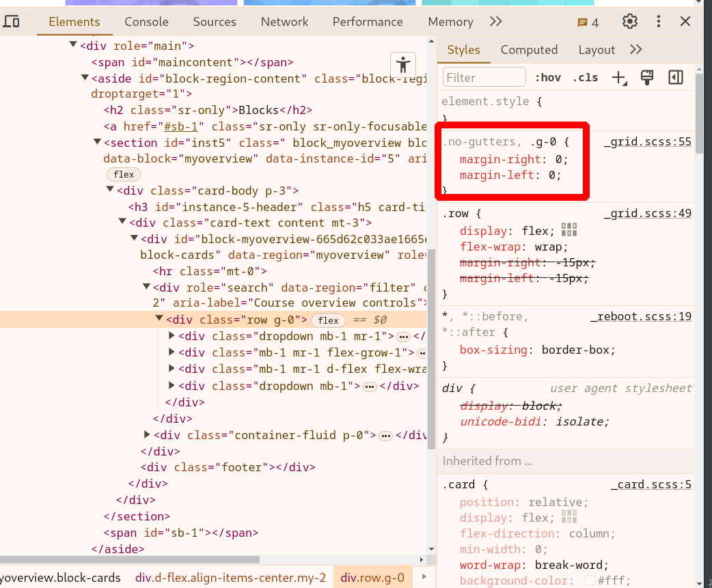Open _grid.scss:49 source link
The image size is (712, 588).
tap(648, 213)
